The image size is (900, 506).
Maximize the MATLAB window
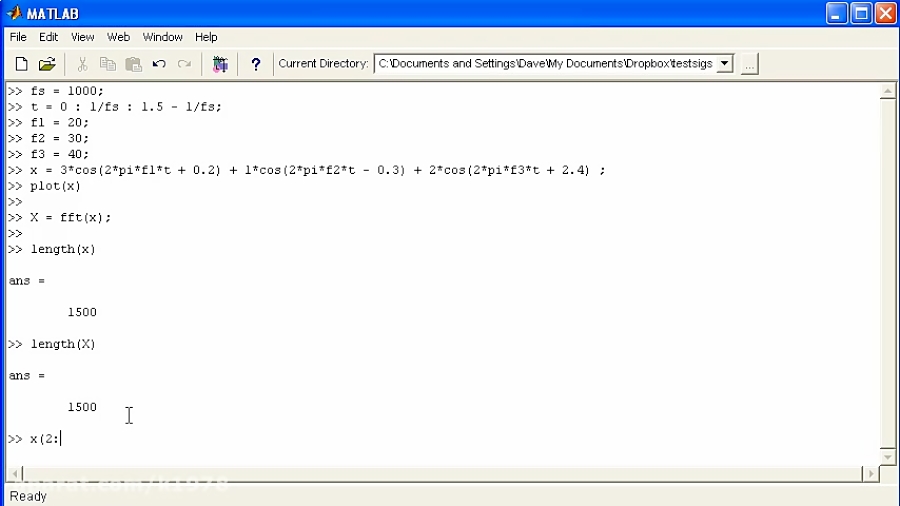(862, 13)
